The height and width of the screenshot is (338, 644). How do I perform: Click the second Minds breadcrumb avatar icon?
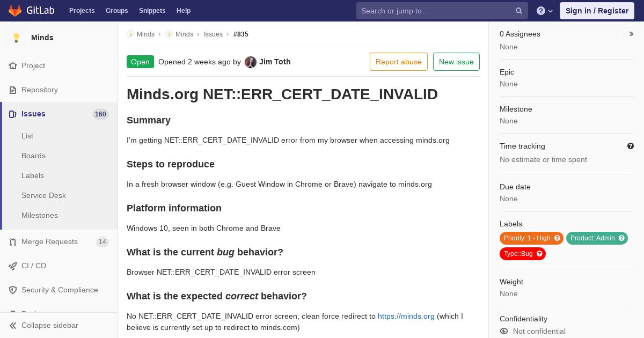tap(169, 34)
